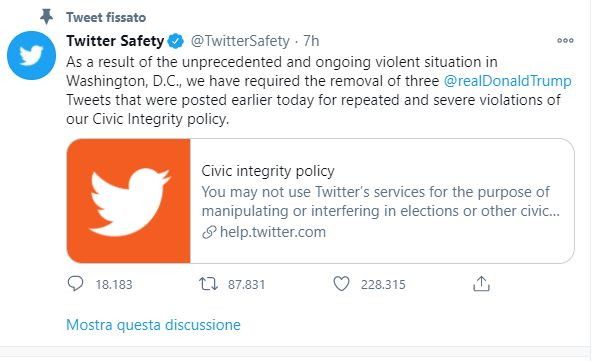Retweet using the retweet arrows icon
The height and width of the screenshot is (361, 598).
(208, 284)
